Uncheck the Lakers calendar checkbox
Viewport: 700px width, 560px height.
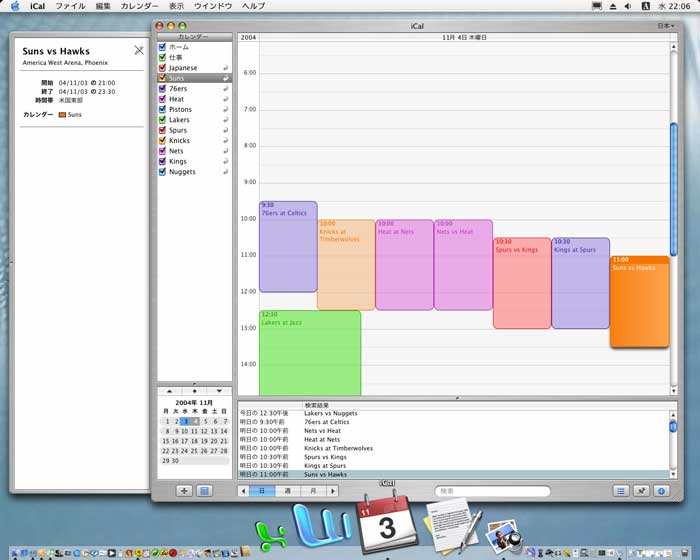click(162, 120)
